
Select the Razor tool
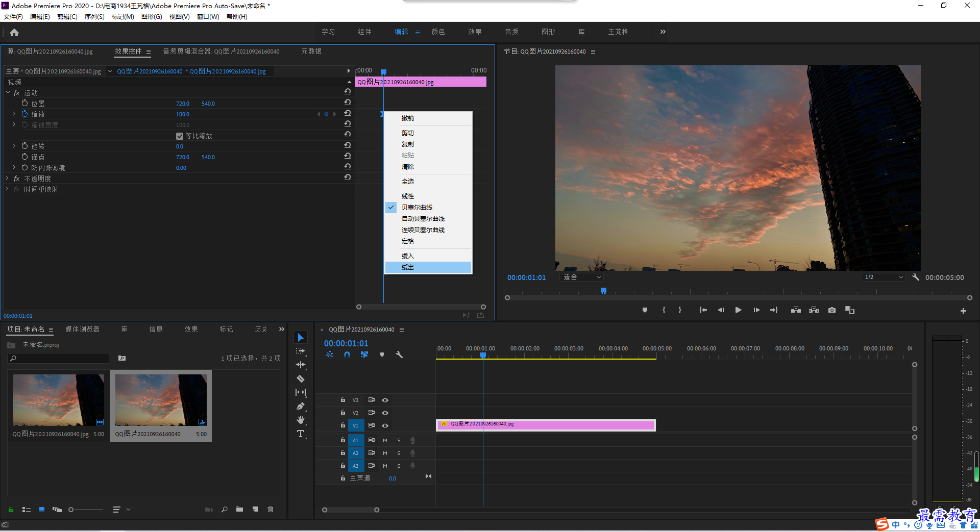point(301,378)
